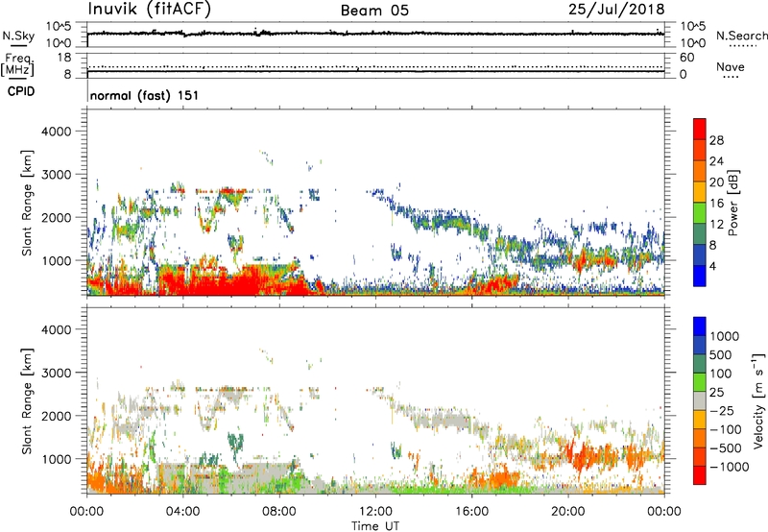768x532 pixels.
Task: Click the "60" Nave axis tick label
Action: 686,58
